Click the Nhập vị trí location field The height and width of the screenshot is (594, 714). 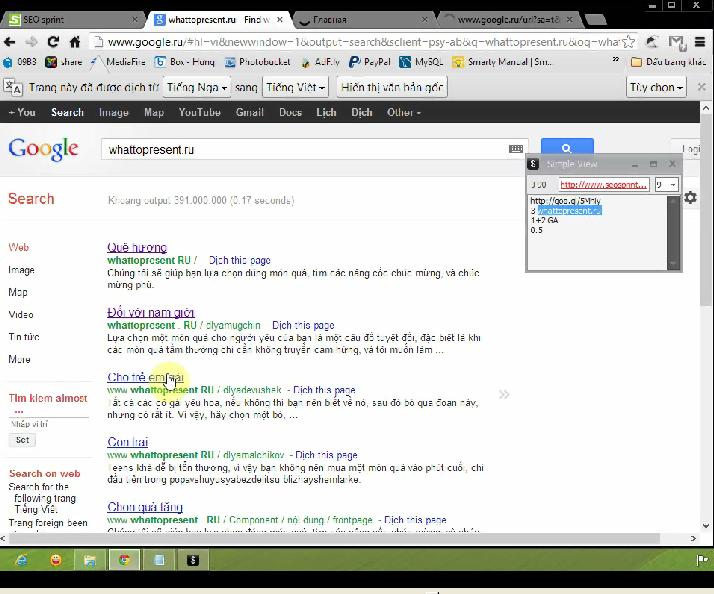[x=48, y=424]
